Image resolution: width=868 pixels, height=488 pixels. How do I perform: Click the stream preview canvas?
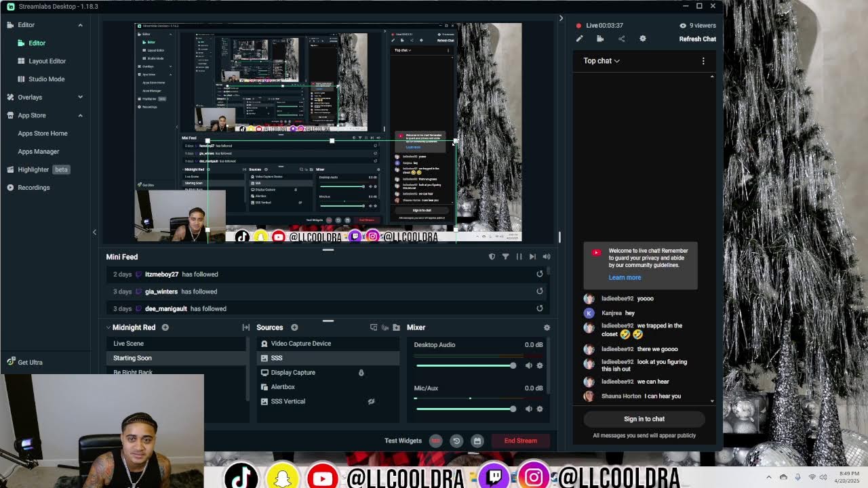point(328,132)
